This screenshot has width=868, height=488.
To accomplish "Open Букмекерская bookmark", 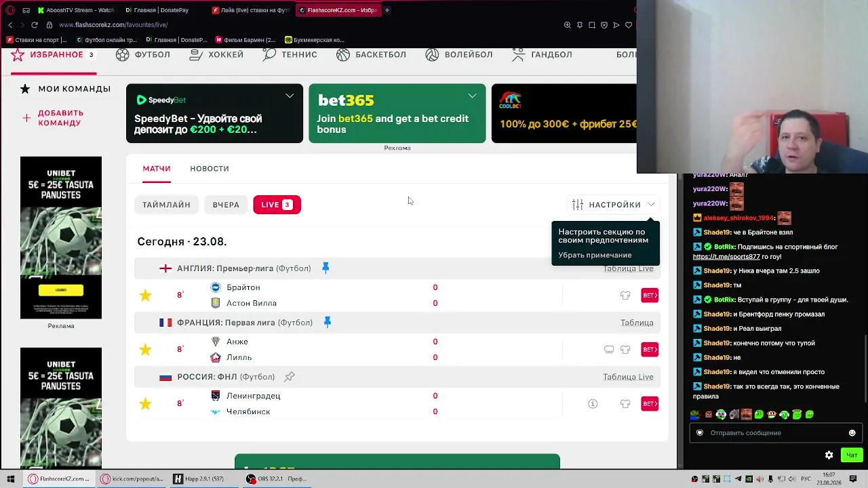I will click(x=315, y=40).
